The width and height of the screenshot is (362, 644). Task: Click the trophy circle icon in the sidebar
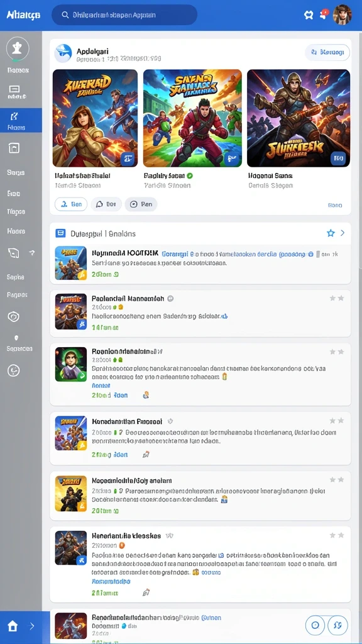pos(18,49)
